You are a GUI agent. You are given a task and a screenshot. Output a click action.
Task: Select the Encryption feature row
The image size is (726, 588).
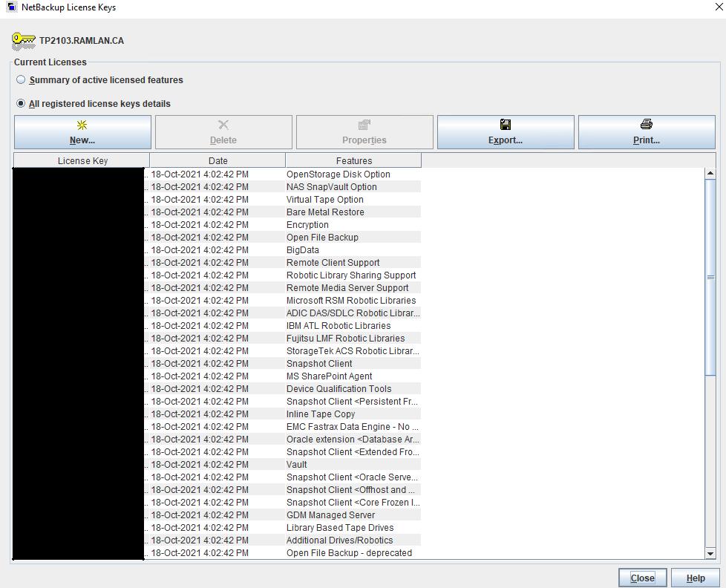click(x=218, y=224)
